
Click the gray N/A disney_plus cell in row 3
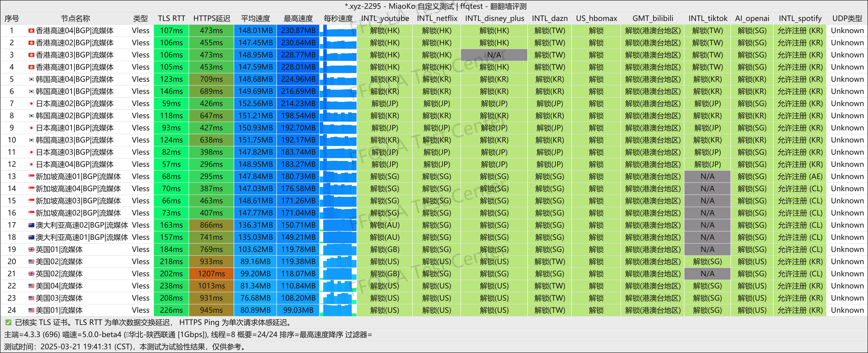pos(494,55)
